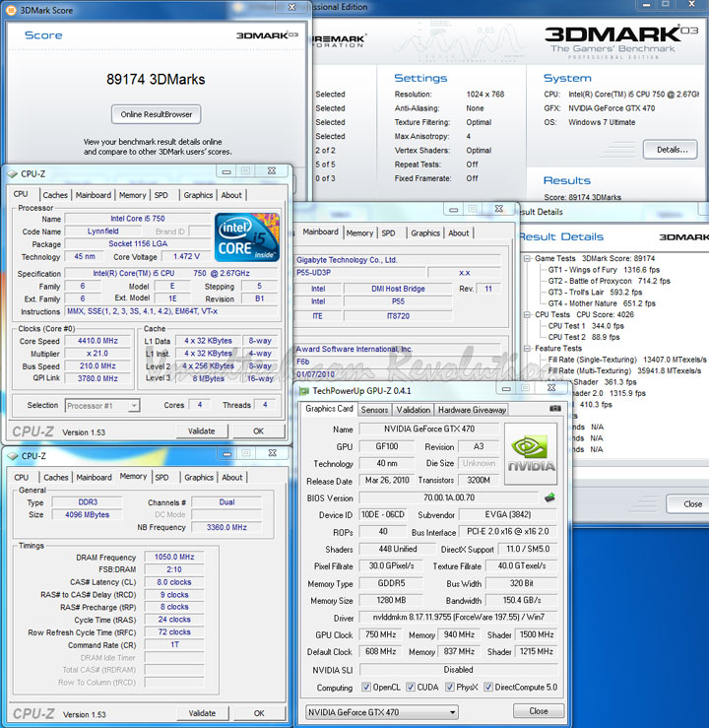The height and width of the screenshot is (728, 709).
Task: Click Details button in 3DMark System panel
Action: [671, 150]
